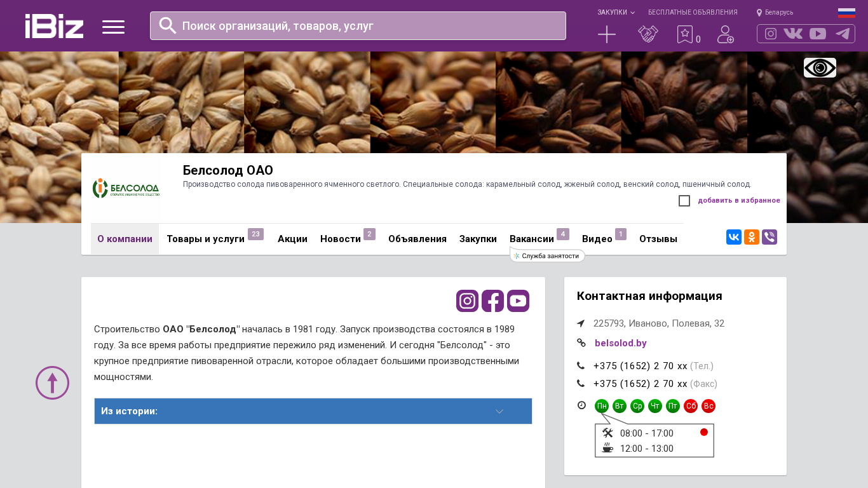Viewport: 868px width, 488px height.
Task: Click working hours 08:00 - 17:00
Action: tap(647, 433)
